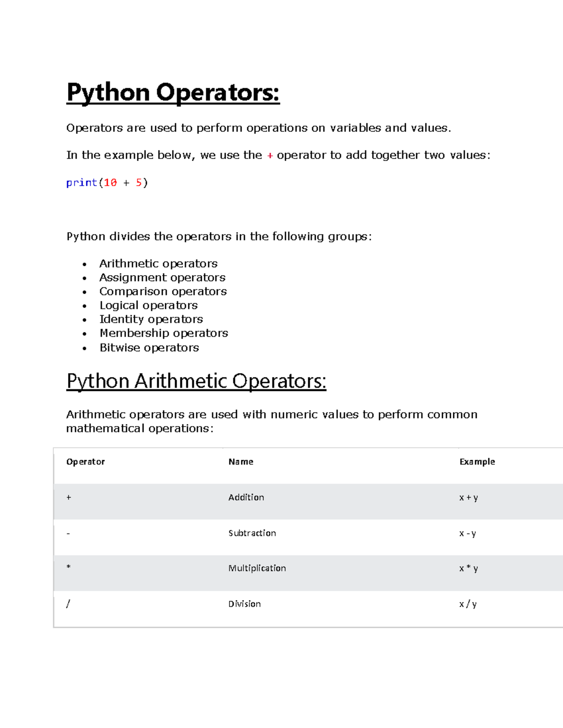The width and height of the screenshot is (563, 728).
Task: Click the Assignment operators bullet item
Action: click(x=162, y=277)
